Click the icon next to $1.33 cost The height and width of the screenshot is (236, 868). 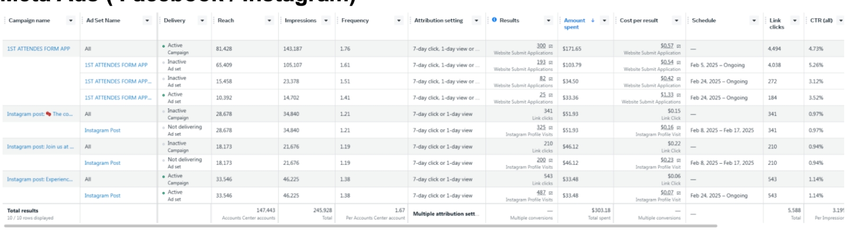click(678, 95)
